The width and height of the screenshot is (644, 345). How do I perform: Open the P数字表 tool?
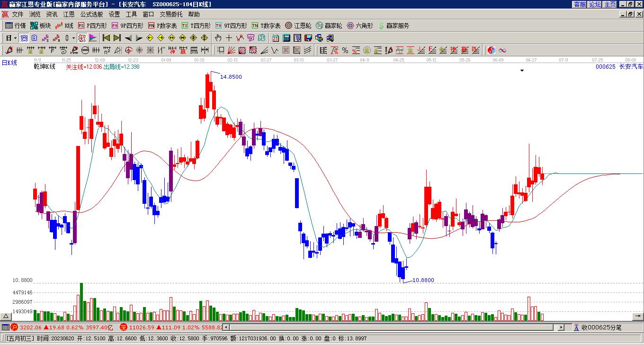(162, 26)
